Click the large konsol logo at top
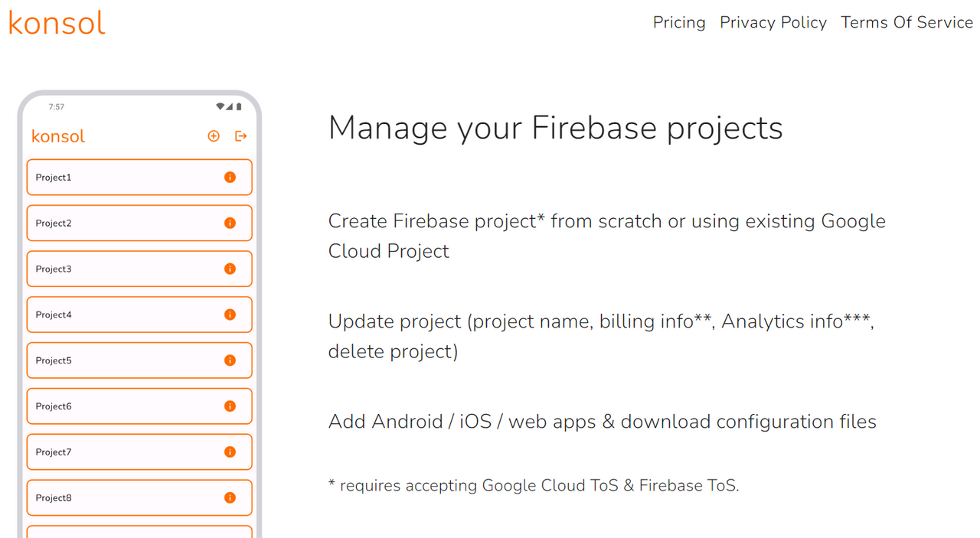 (57, 23)
